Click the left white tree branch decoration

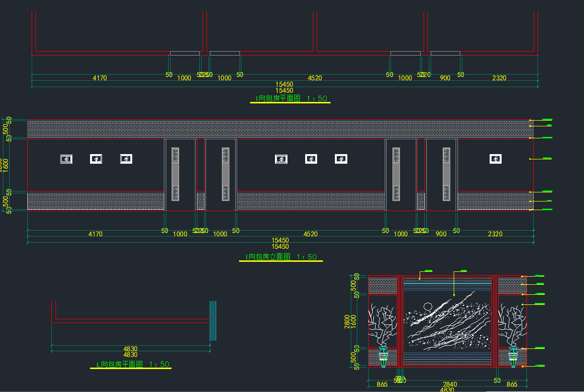[383, 324]
